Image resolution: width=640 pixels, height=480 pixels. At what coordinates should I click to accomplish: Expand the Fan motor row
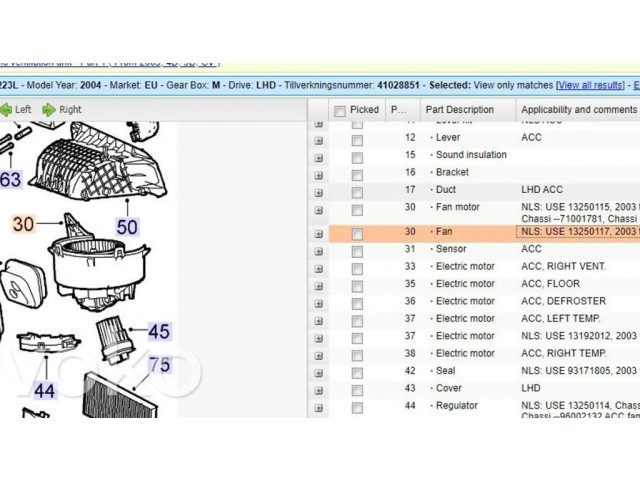coord(319,209)
